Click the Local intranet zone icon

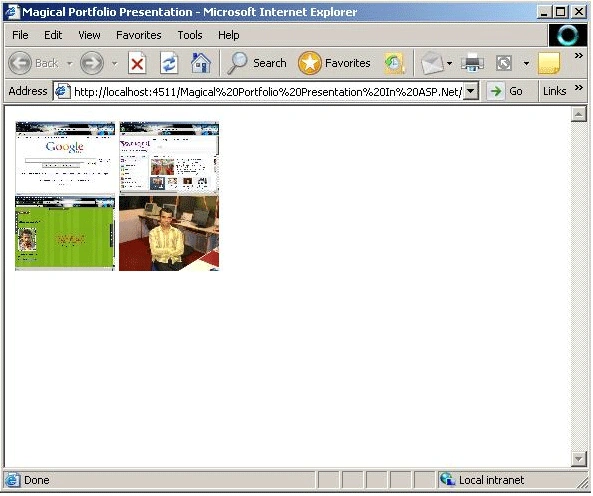[x=447, y=480]
